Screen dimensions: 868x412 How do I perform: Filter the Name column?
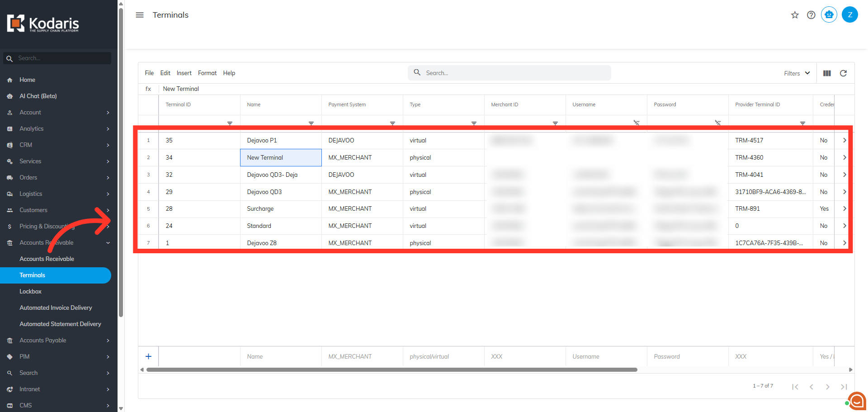[x=311, y=123]
